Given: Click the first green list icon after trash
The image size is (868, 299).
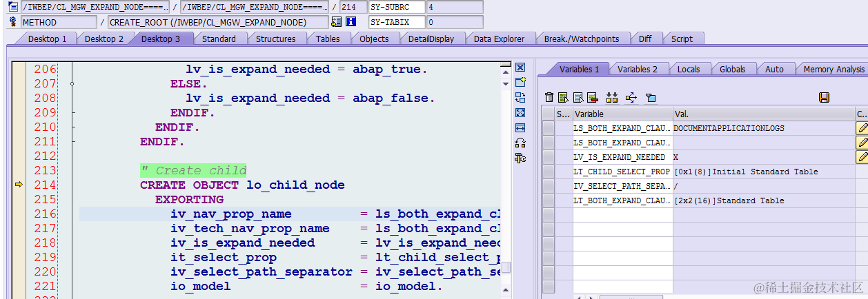Looking at the screenshot, I should [563, 97].
